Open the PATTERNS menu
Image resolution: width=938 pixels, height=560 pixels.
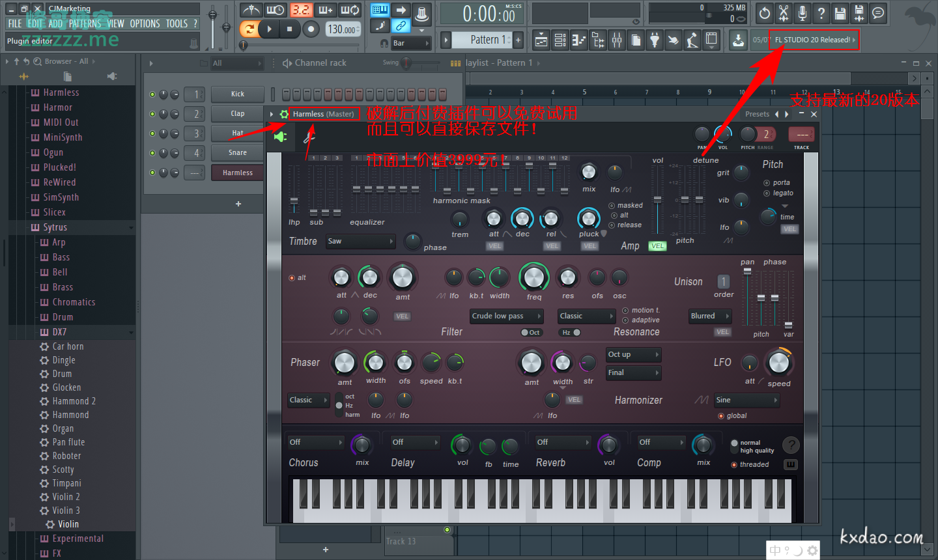point(85,23)
